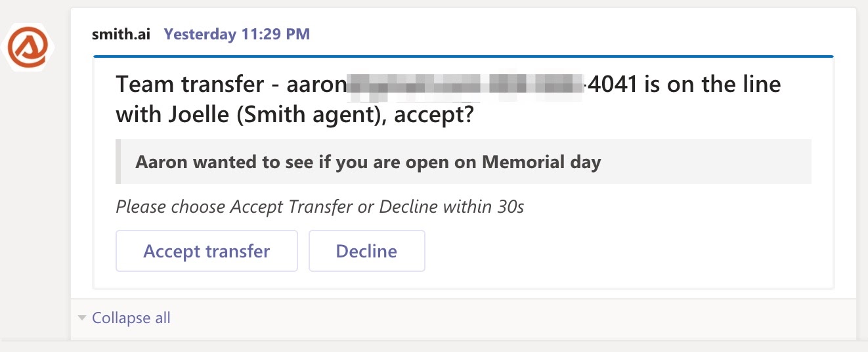The height and width of the screenshot is (352, 868).
Task: Click the italic 30s instruction line
Action: pos(320,208)
